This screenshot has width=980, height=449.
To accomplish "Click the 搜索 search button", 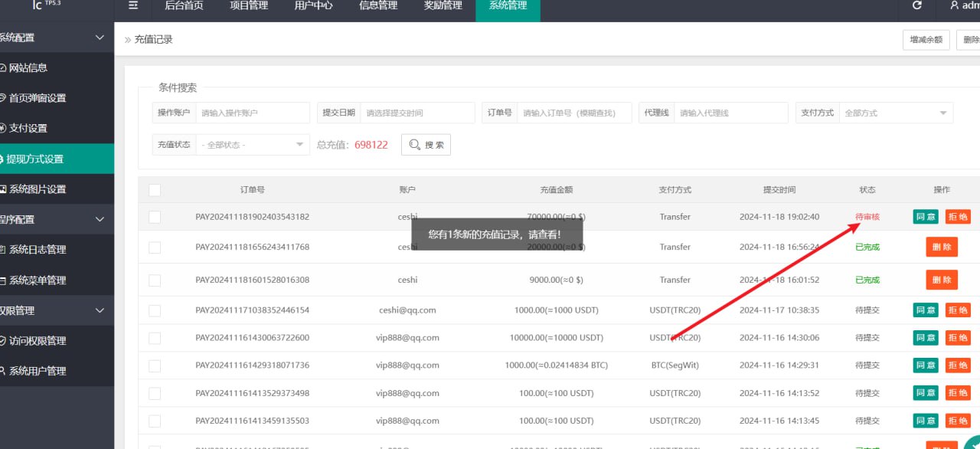I will click(x=426, y=144).
